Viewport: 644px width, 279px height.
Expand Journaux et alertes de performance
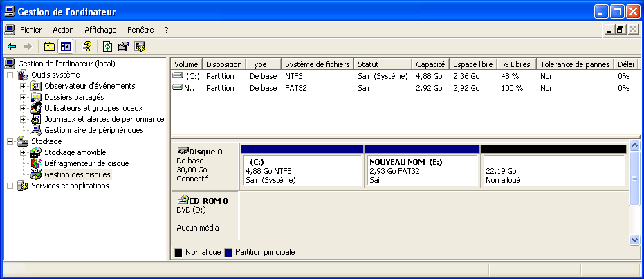[23, 120]
